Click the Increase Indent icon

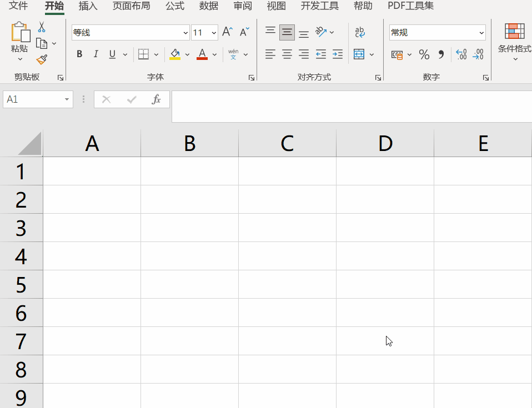[x=337, y=54]
